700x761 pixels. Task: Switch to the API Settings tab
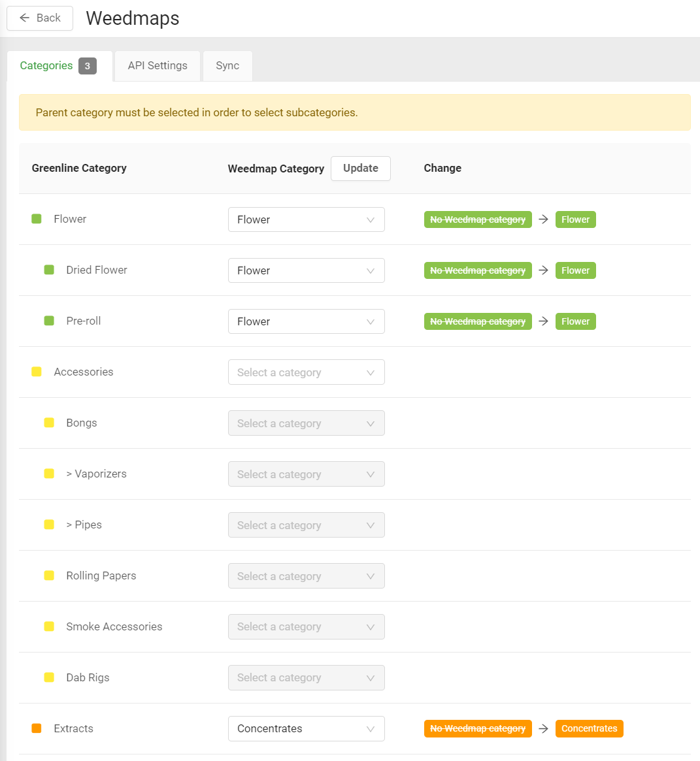158,66
